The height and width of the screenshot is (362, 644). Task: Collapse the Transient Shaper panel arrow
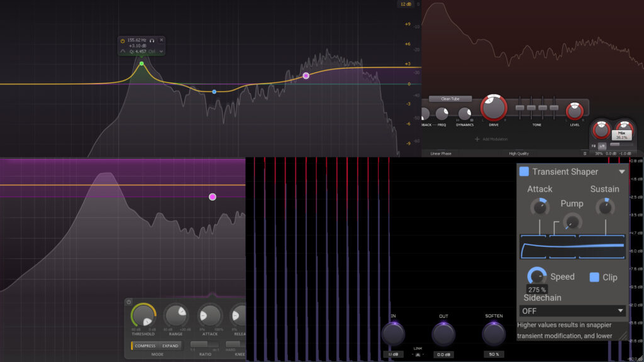(622, 172)
